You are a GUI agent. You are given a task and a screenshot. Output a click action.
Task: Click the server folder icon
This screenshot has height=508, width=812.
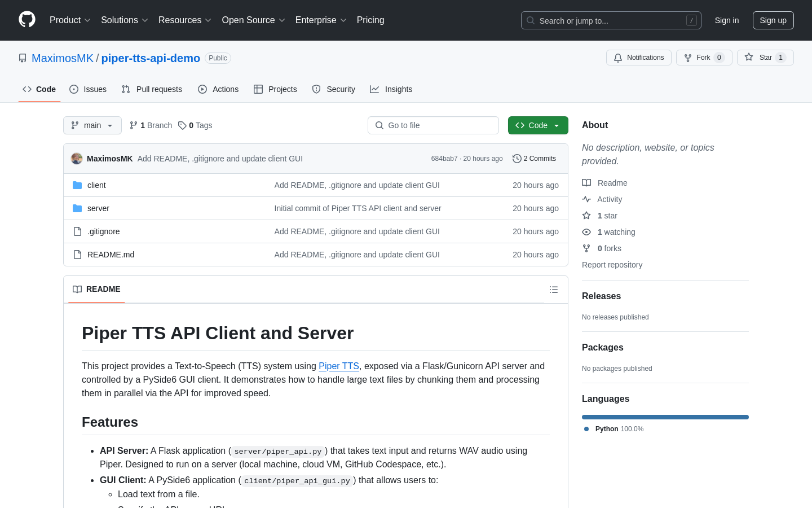click(77, 208)
